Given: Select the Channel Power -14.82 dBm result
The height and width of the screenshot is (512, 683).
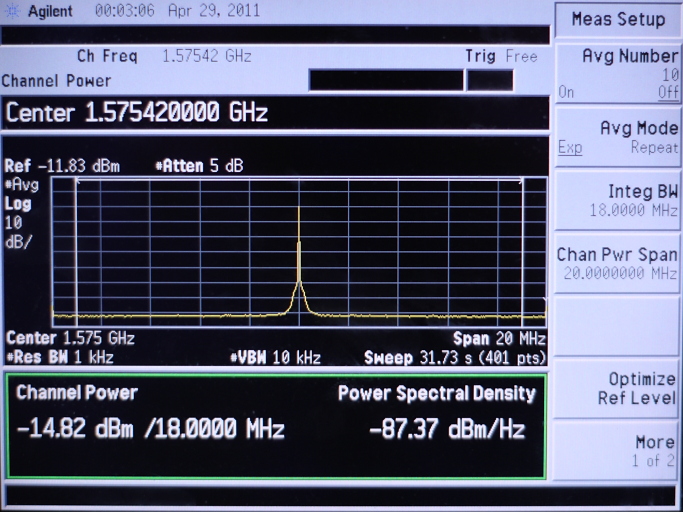Looking at the screenshot, I should click(150, 430).
